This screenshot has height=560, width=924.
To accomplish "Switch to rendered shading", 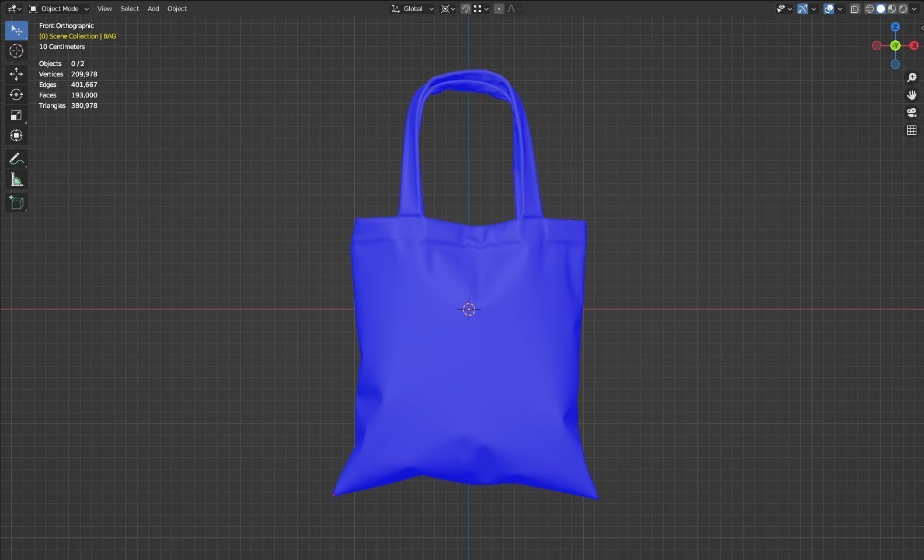I will pyautogui.click(x=903, y=9).
